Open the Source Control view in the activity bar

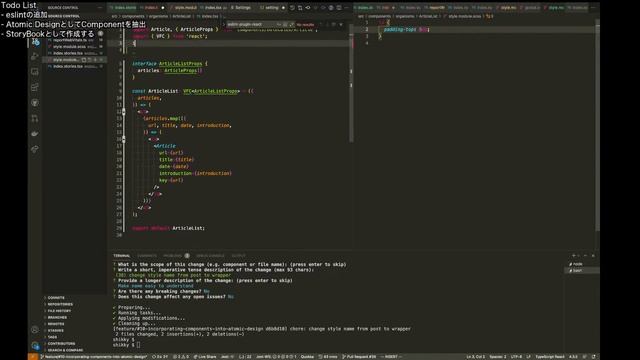point(35,42)
